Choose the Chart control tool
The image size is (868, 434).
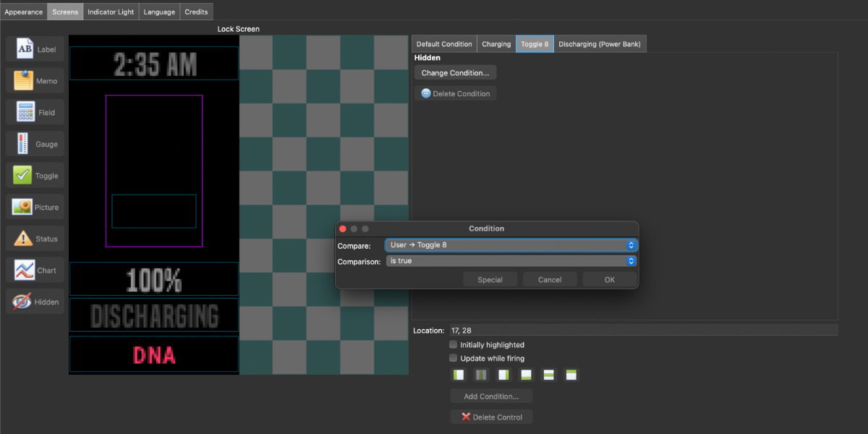[35, 271]
